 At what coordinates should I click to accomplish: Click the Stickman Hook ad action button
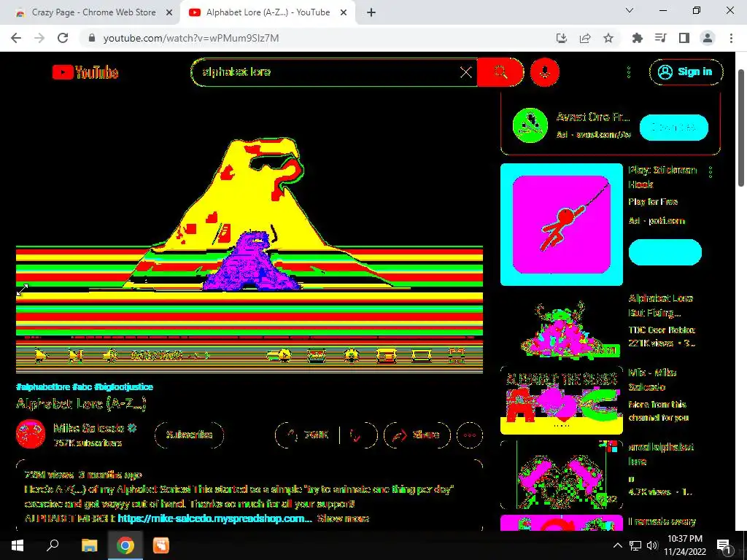665,252
